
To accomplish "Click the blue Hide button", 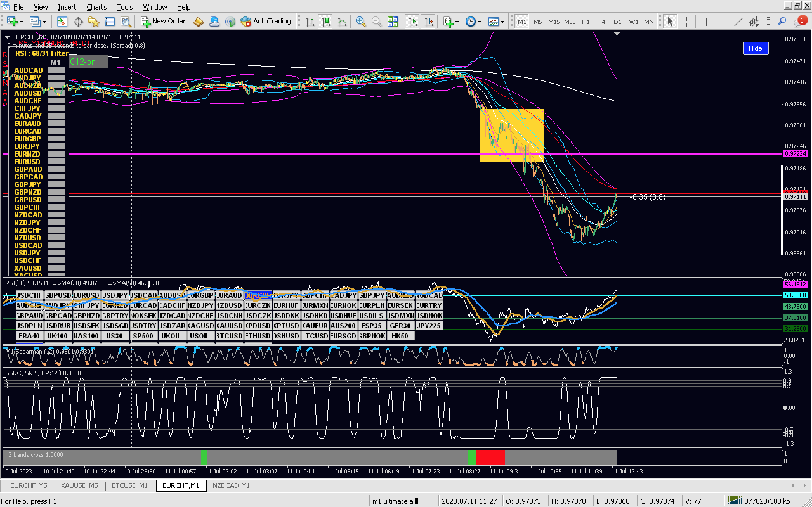I will 755,48.
